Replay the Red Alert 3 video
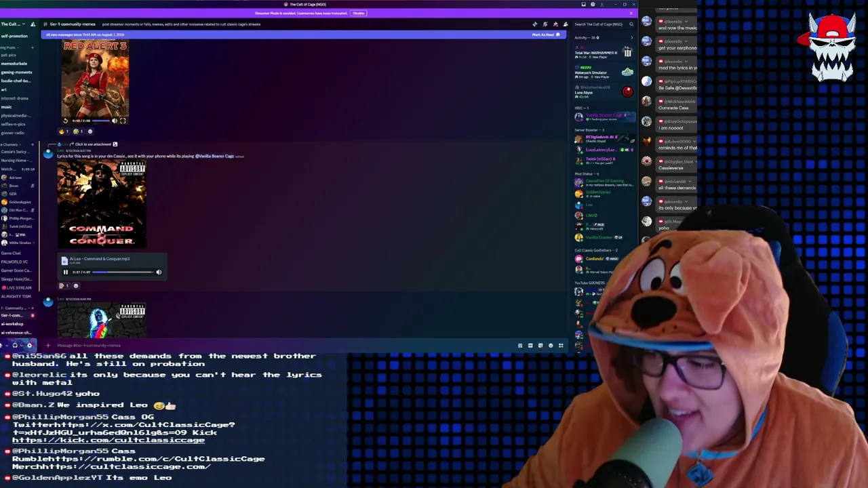This screenshot has width=868, height=488. (x=66, y=121)
